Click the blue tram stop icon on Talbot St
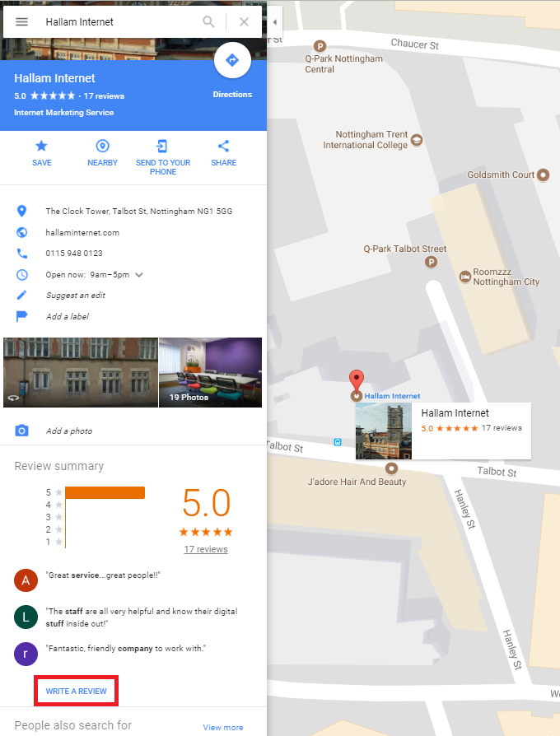Viewport: 560px width, 736px height. [x=338, y=442]
